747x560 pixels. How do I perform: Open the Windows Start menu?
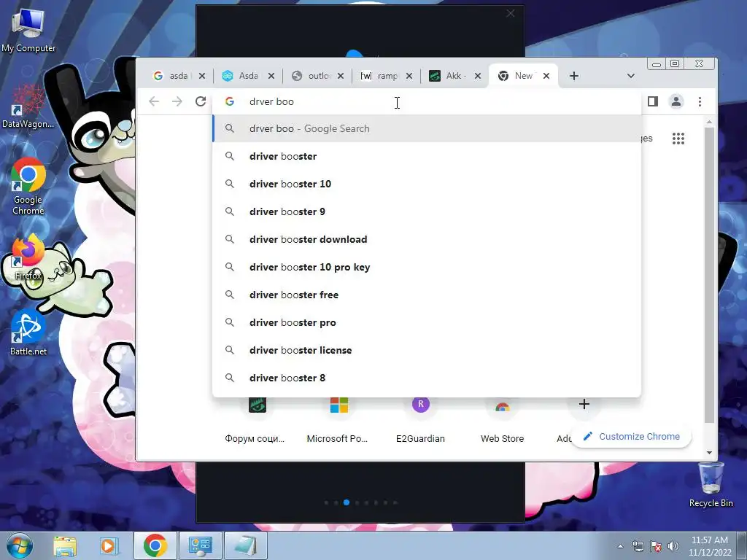(20, 545)
